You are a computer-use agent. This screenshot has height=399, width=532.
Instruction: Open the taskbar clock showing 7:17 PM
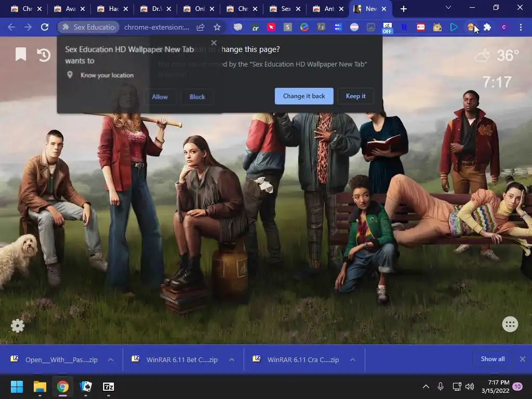click(x=496, y=387)
